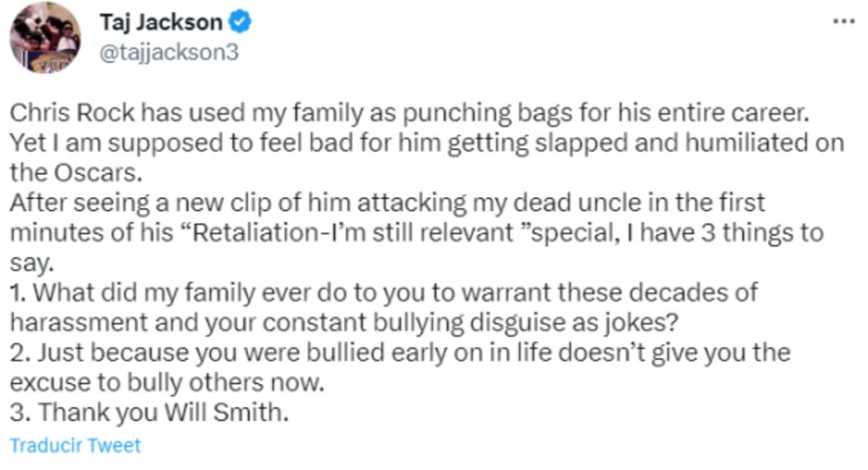This screenshot has width=868, height=470.
Task: Click the Taj Jackson display name
Action: 160,23
